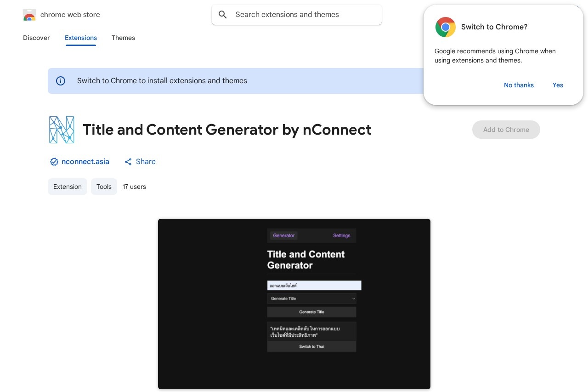588x392 pixels.
Task: Open the extension screenshot preview
Action: 294,304
